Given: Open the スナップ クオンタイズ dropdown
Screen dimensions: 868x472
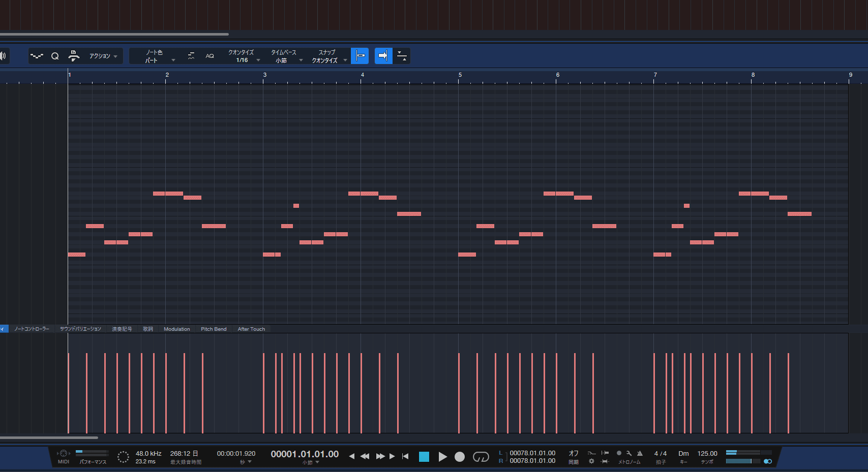Looking at the screenshot, I should point(329,56).
